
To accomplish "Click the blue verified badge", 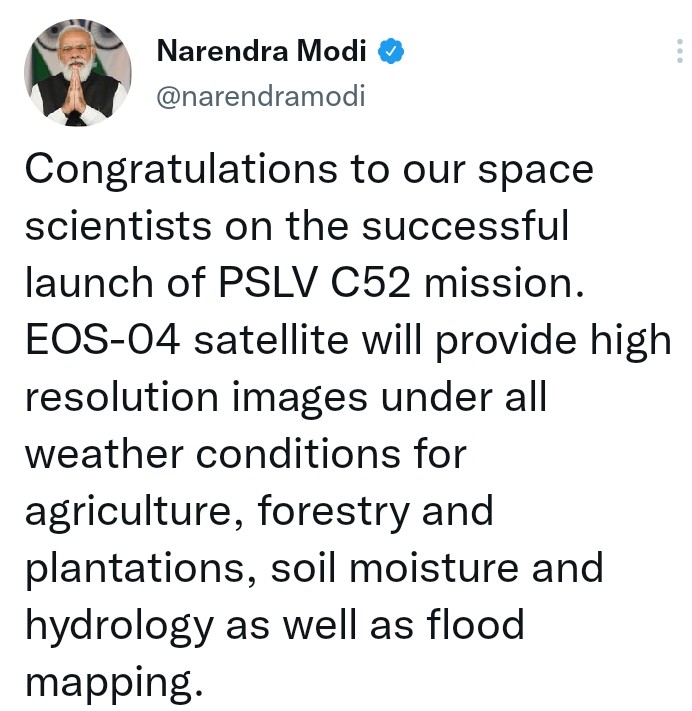I will [x=391, y=51].
